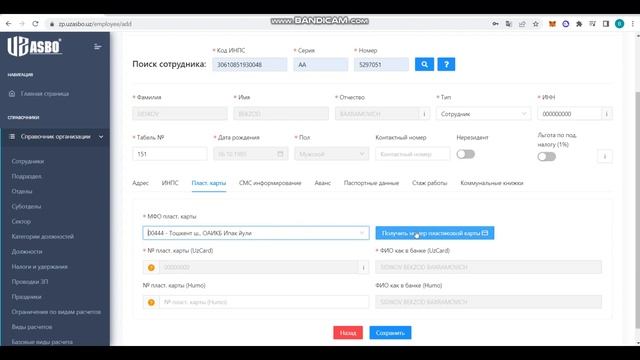Select the Пласт. карты tab
The height and width of the screenshot is (360, 640).
209,183
